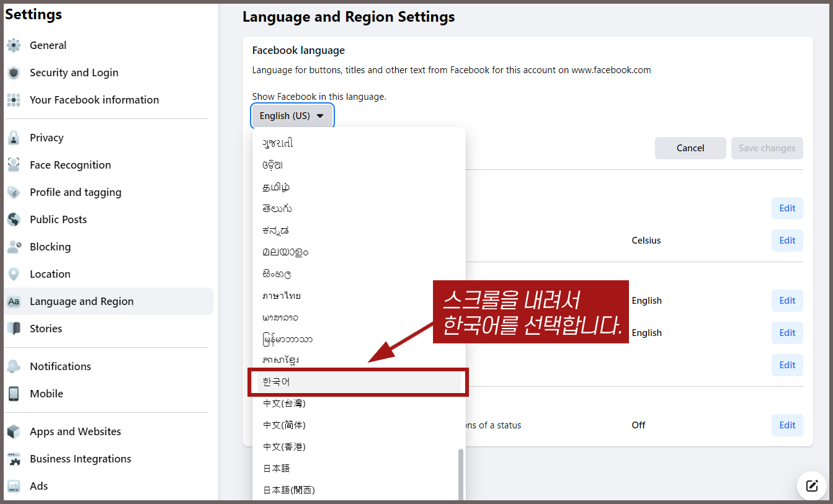This screenshot has width=833, height=504.
Task: Click the Notifications bell icon
Action: [x=14, y=366]
